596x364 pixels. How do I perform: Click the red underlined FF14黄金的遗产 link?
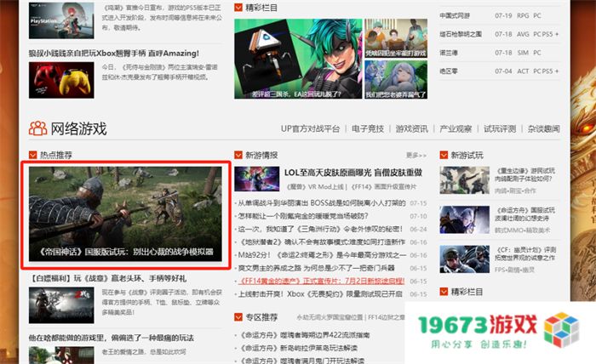[322, 282]
